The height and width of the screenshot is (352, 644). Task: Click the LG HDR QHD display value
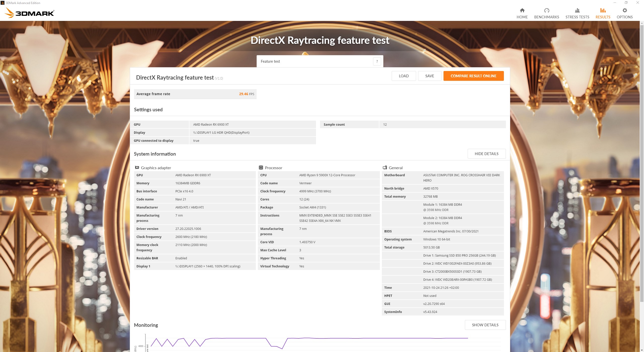(x=221, y=132)
